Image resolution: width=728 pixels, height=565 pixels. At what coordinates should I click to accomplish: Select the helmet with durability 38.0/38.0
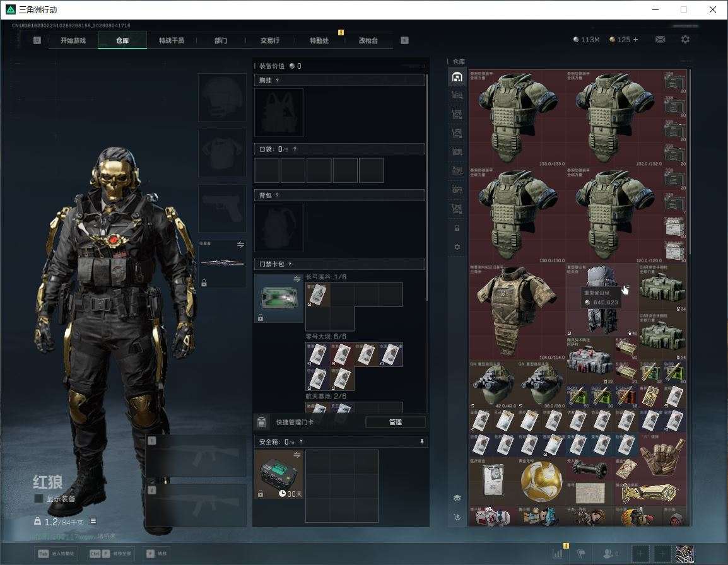(541, 385)
